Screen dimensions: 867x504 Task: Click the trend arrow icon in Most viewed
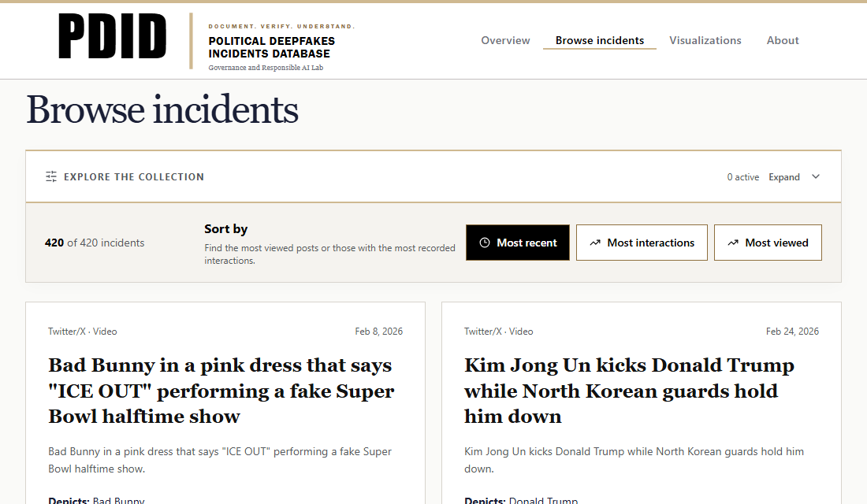733,243
